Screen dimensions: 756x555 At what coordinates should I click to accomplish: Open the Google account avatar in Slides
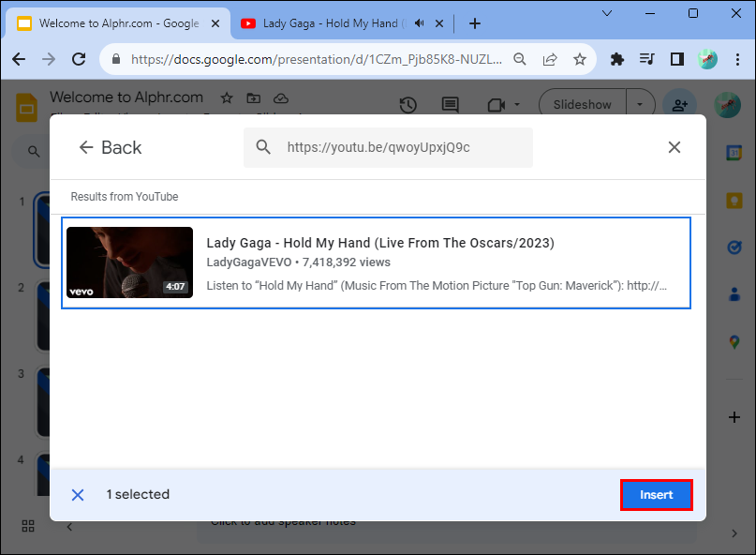[x=727, y=105]
